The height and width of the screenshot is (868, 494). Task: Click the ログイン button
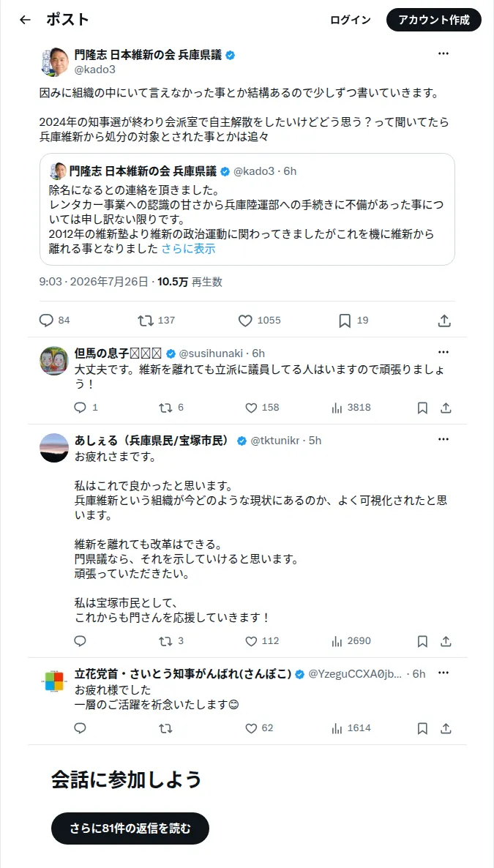coord(351,20)
